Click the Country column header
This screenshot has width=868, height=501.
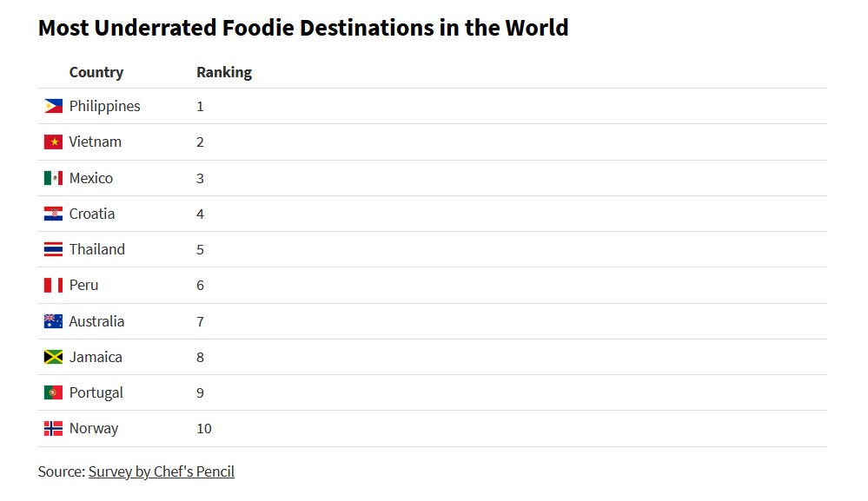click(x=96, y=72)
